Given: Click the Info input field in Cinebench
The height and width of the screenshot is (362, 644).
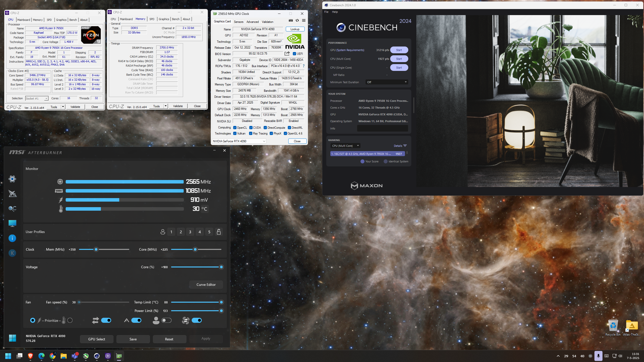Looking at the screenshot, I should [383, 128].
